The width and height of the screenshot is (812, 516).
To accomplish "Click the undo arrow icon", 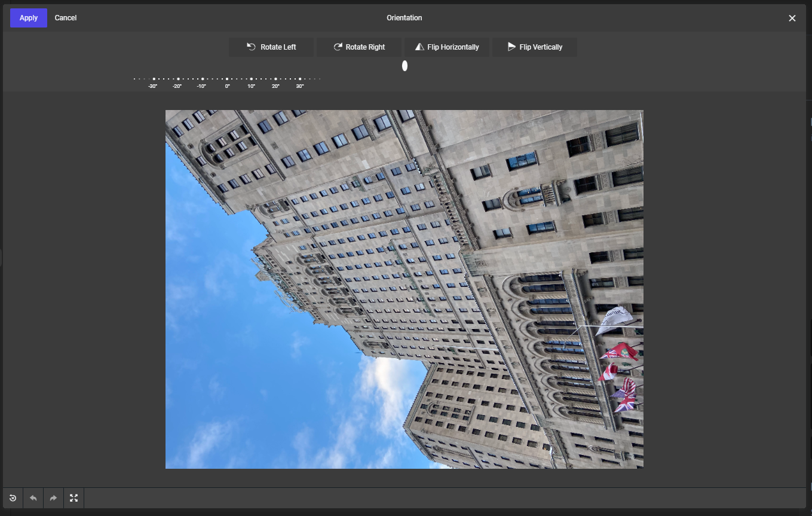I will click(33, 497).
